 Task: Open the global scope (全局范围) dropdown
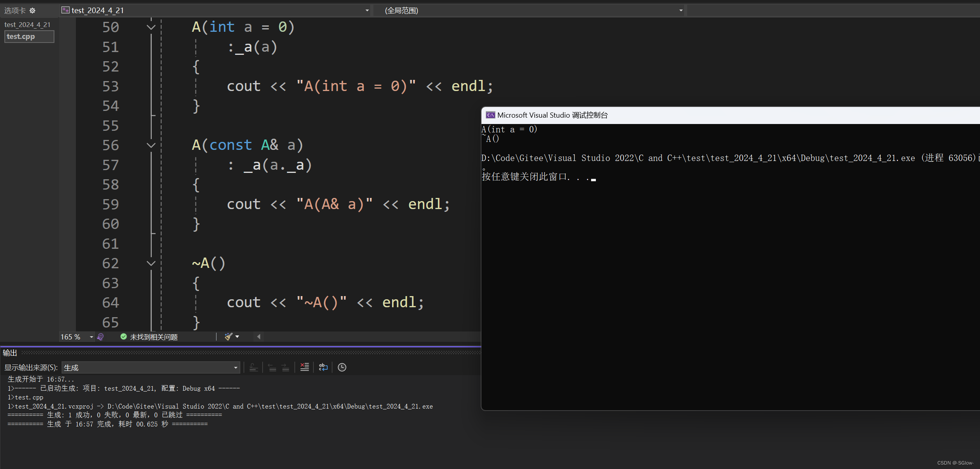pos(681,10)
